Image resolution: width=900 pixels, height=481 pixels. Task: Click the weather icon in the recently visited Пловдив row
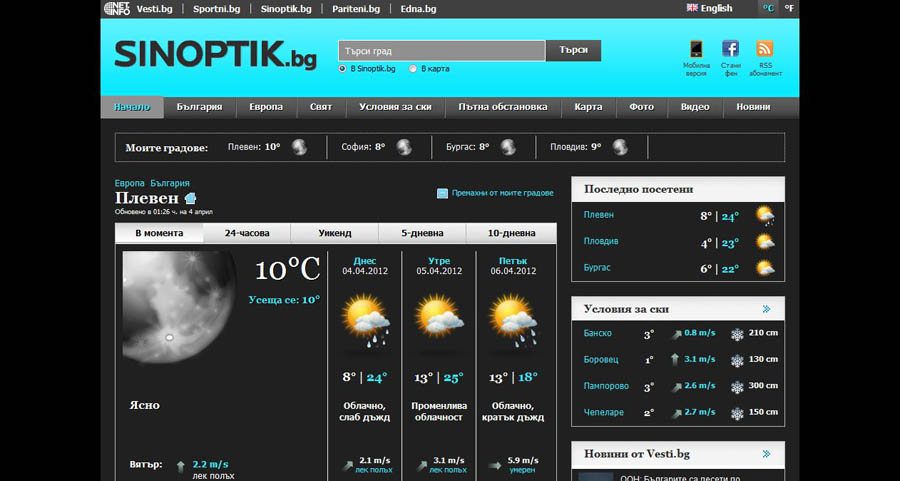click(x=765, y=242)
